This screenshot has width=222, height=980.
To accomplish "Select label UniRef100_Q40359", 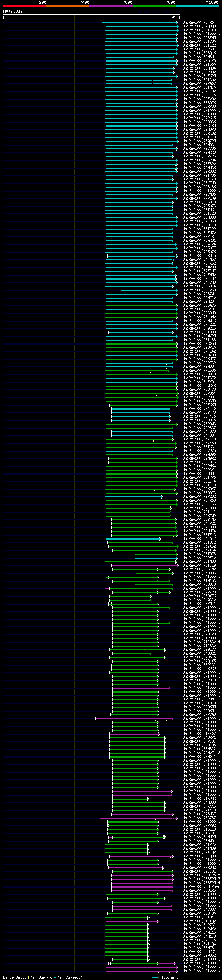I will click(x=199, y=401).
